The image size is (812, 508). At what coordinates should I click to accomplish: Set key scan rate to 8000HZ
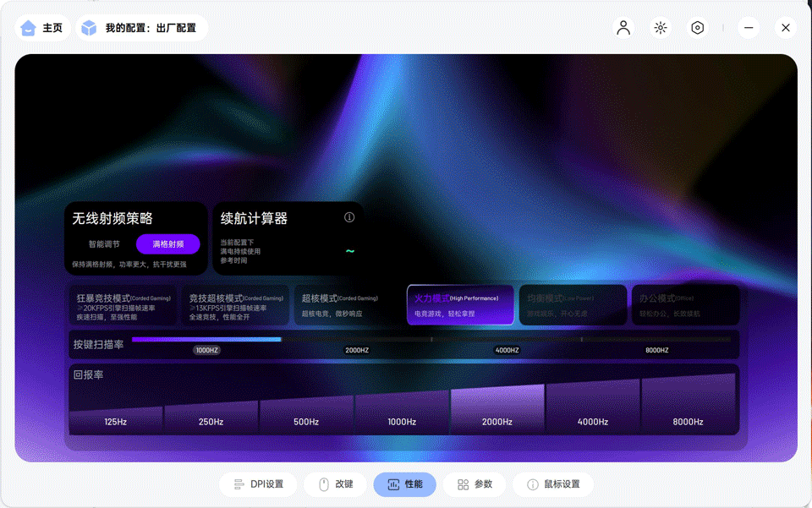point(656,350)
